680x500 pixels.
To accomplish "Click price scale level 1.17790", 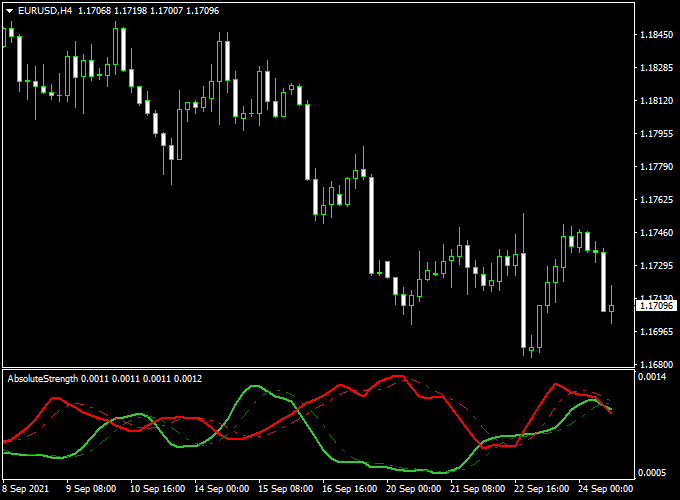I will point(657,167).
